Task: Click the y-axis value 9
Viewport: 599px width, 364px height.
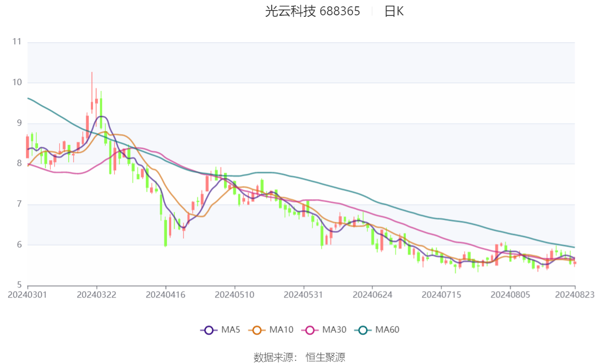Action: pyautogui.click(x=19, y=123)
